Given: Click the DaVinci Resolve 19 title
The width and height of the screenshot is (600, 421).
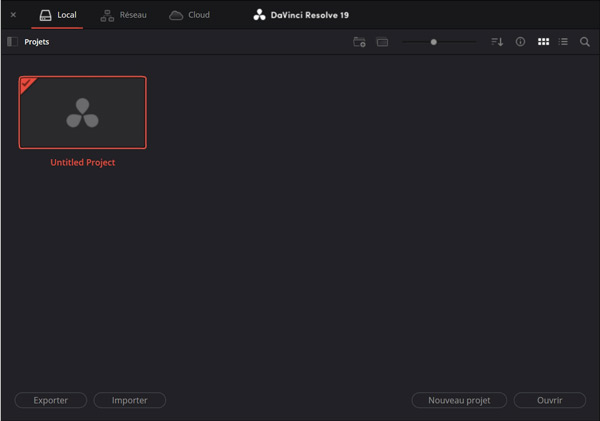Looking at the screenshot, I should (301, 15).
